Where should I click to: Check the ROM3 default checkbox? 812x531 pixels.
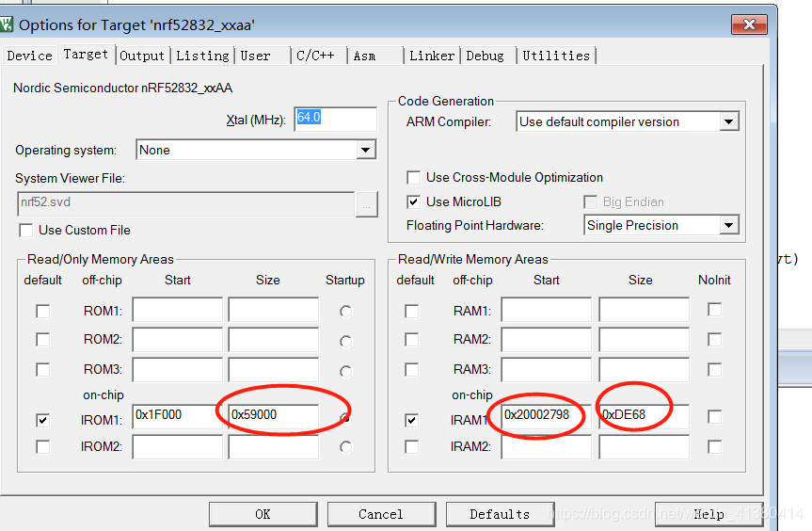(x=43, y=369)
